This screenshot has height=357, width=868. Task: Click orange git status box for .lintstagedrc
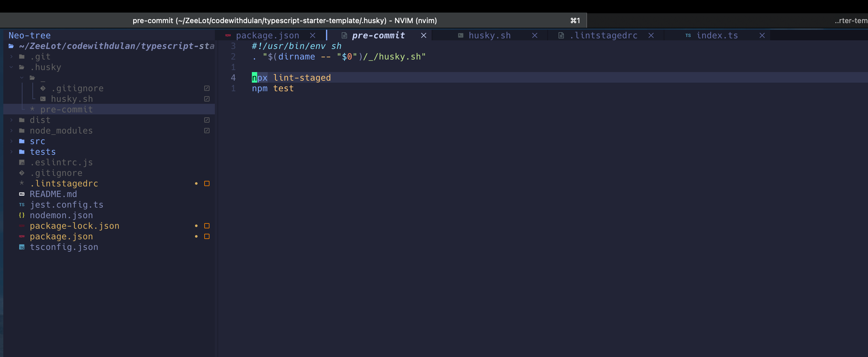point(207,183)
